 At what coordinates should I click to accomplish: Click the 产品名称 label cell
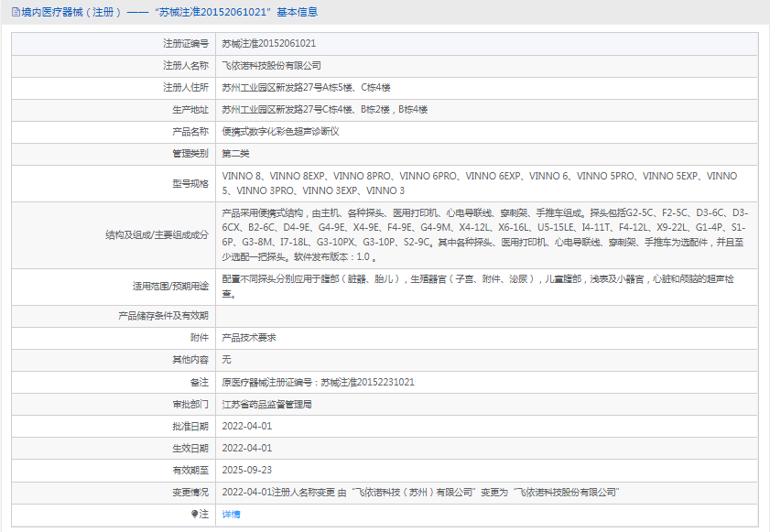[x=114, y=132]
